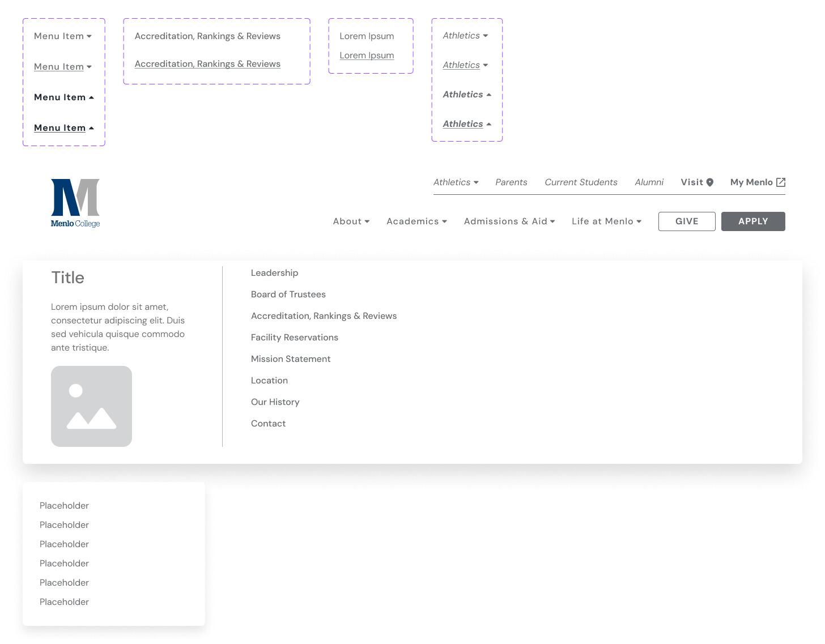Click the image placeholder thumbnail

(91, 406)
